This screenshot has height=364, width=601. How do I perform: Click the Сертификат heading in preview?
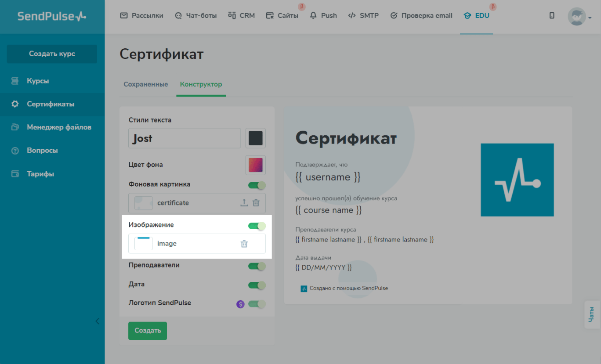[346, 138]
